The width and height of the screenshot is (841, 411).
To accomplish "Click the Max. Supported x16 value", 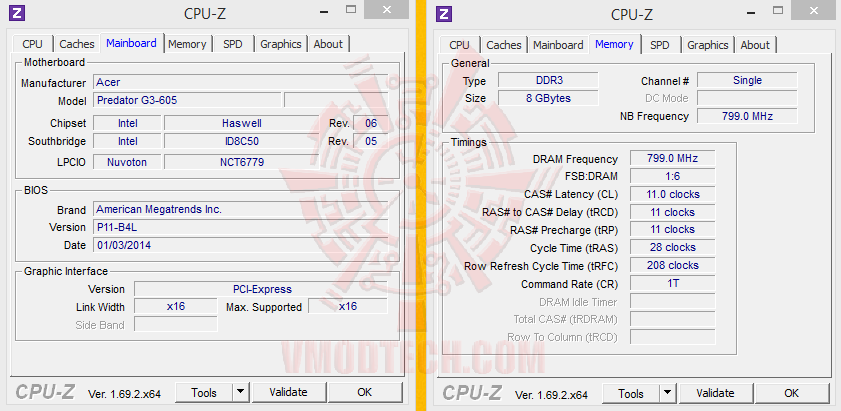I will [348, 306].
